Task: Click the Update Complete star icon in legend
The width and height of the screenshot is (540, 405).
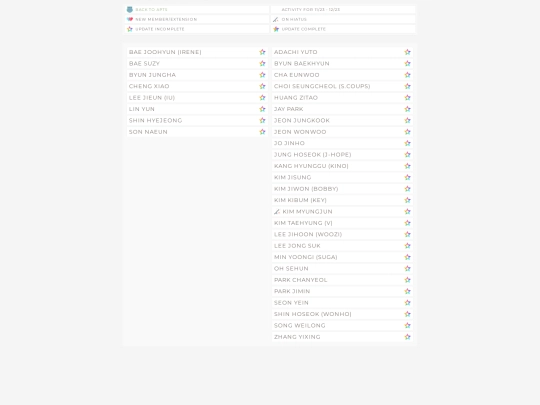Action: pos(276,29)
